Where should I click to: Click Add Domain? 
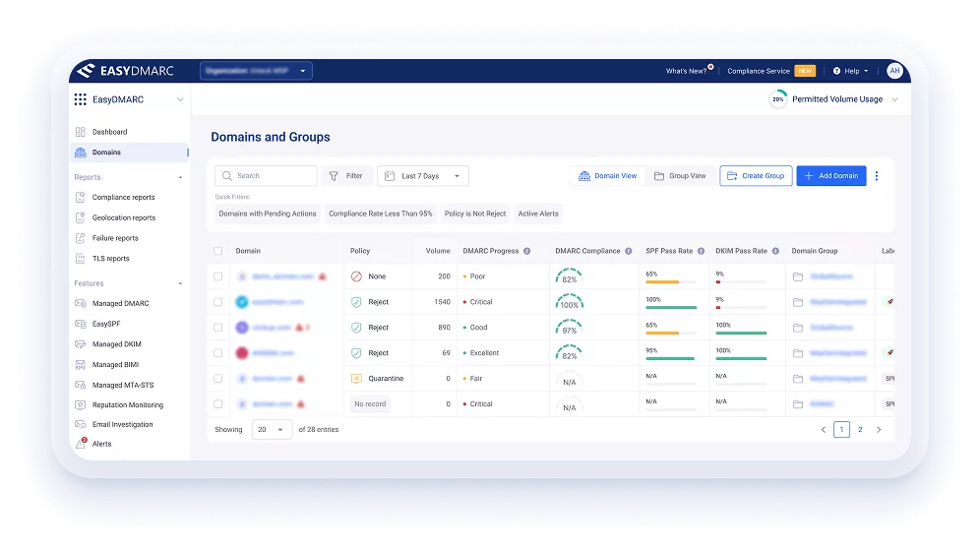click(831, 176)
